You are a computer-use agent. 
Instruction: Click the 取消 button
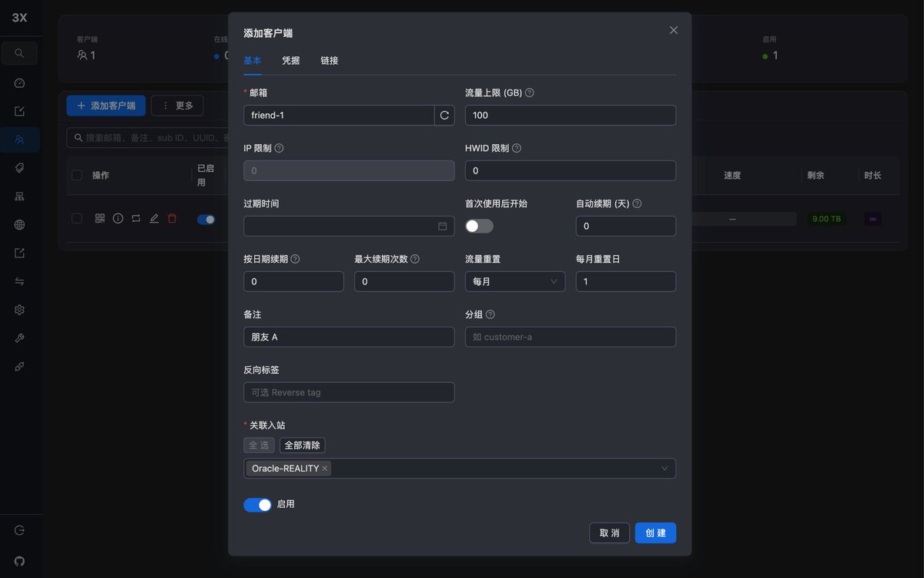[x=609, y=533]
